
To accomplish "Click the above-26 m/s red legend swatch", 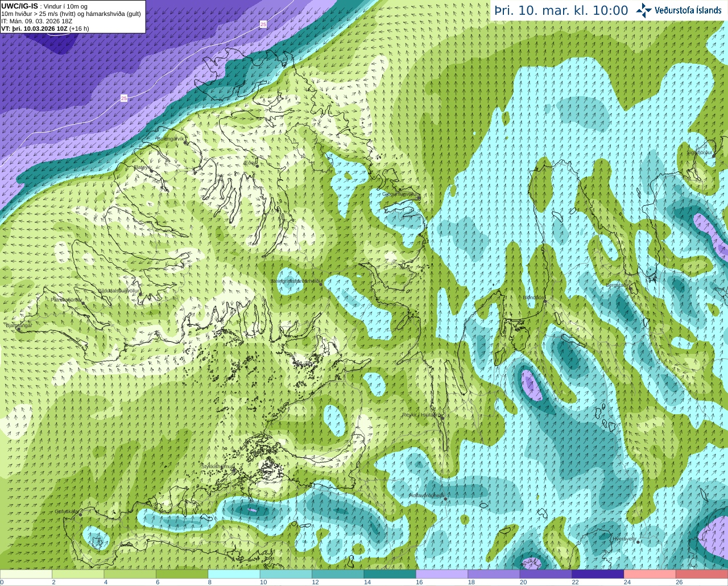I will (x=702, y=574).
